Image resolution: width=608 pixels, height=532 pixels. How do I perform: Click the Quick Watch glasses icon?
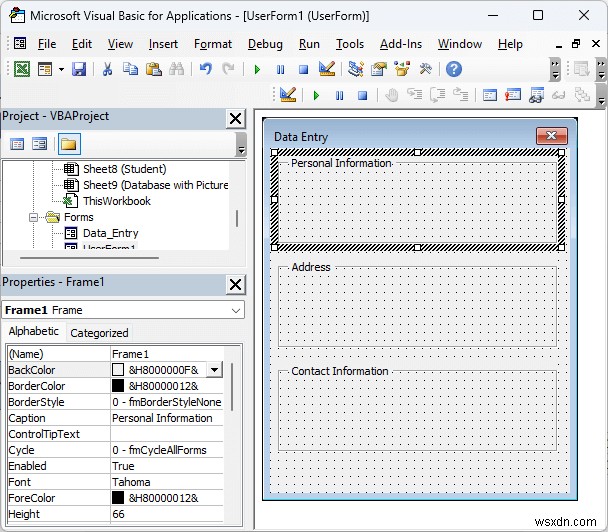[x=558, y=95]
